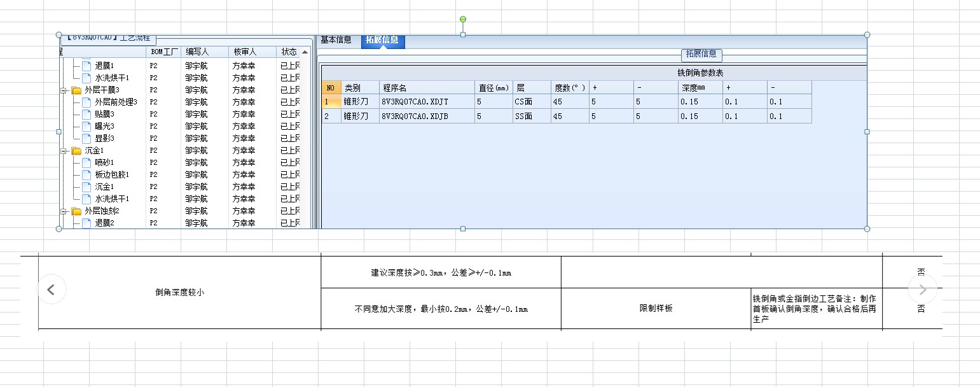This screenshot has height=387, width=980.
Task: Click the document icon beside 退膜1
Action: point(86,66)
